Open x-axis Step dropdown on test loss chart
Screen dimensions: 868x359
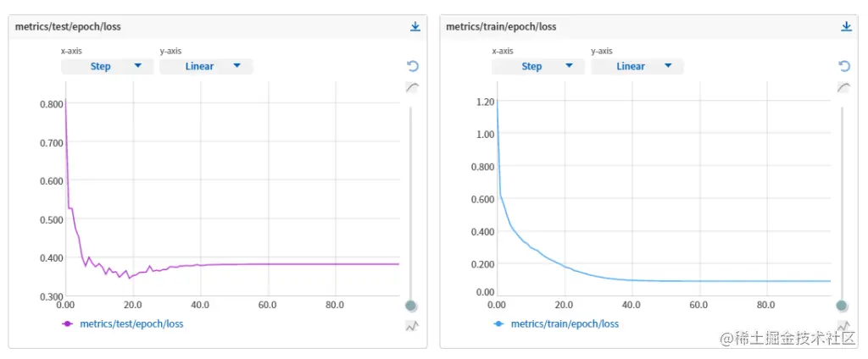point(108,66)
